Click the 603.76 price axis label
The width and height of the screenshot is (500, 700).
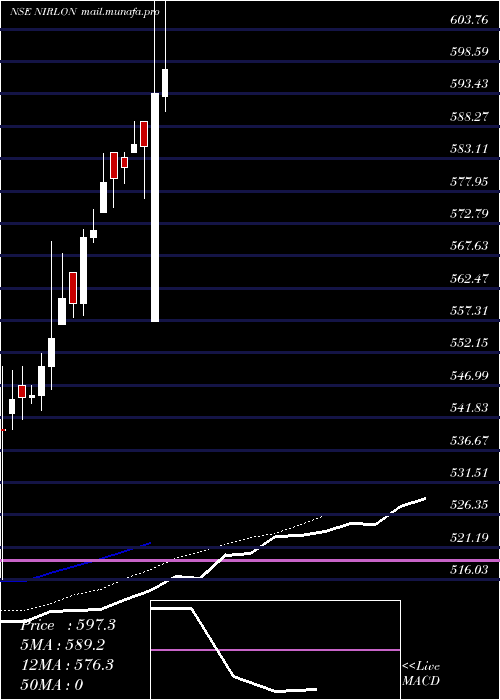(x=468, y=19)
